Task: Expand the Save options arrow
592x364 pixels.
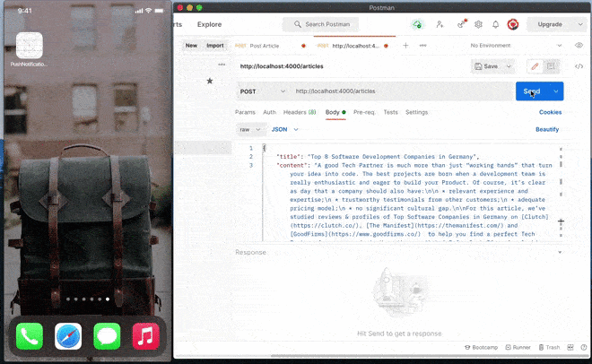Action: pyautogui.click(x=509, y=66)
